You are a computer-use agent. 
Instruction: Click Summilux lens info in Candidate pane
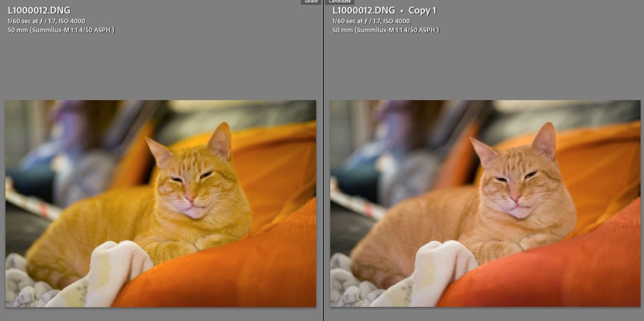[385, 30]
